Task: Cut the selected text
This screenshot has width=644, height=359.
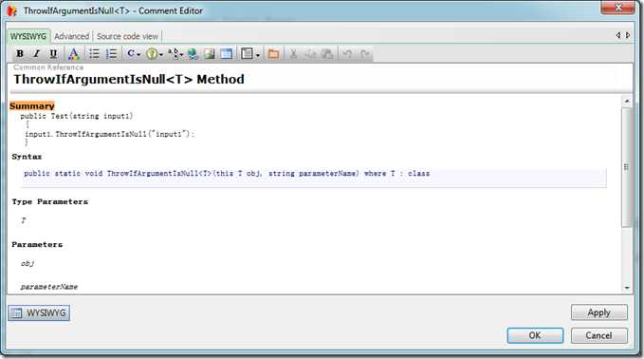Action: tap(293, 53)
